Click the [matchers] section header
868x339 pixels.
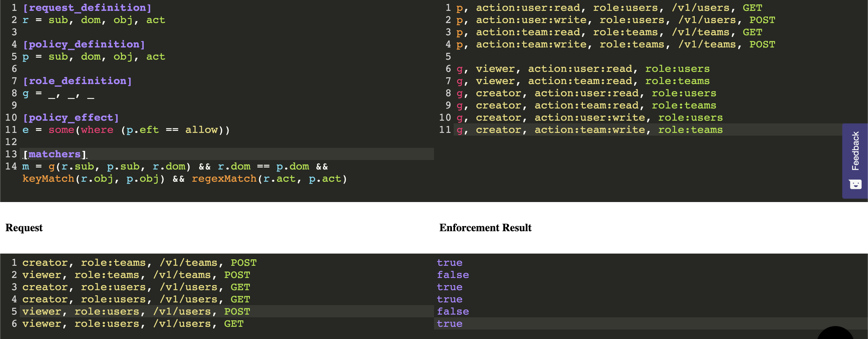point(54,154)
